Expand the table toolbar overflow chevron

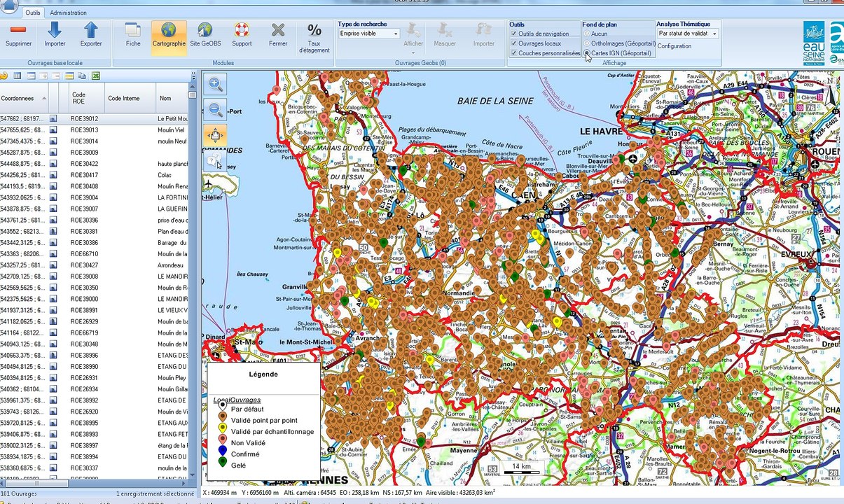click(x=195, y=76)
